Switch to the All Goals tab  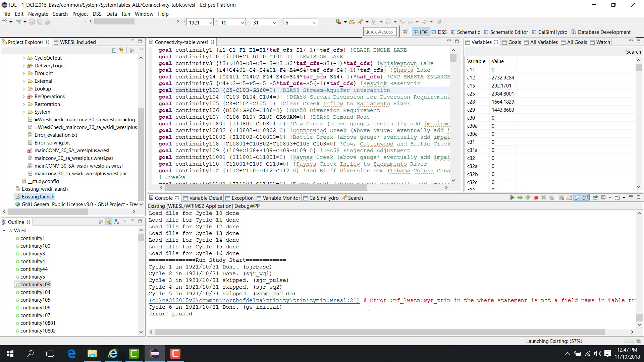click(574, 42)
